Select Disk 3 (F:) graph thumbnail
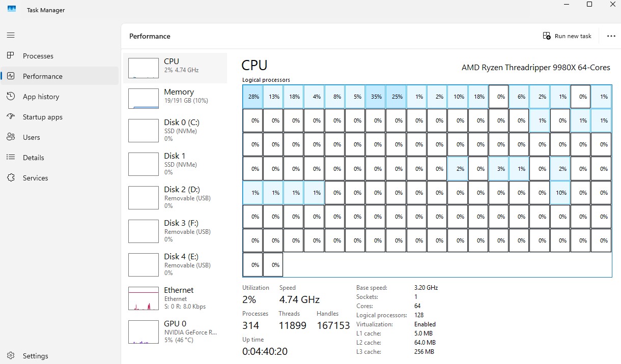The width and height of the screenshot is (621, 364). coord(143,231)
